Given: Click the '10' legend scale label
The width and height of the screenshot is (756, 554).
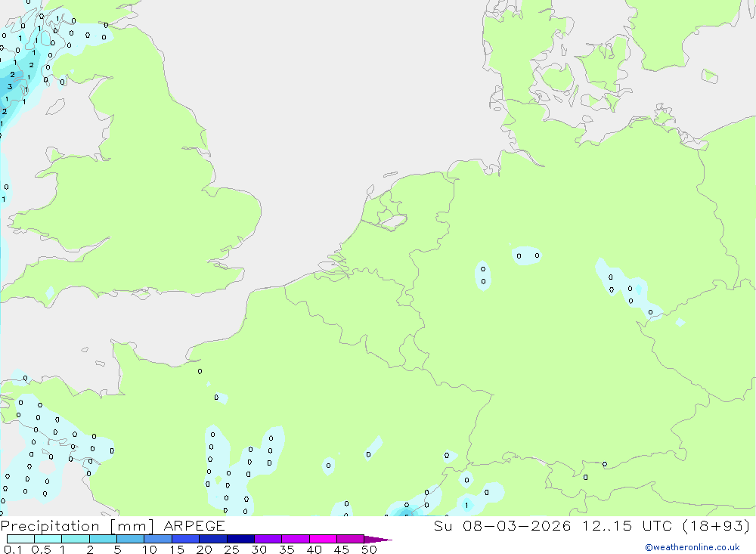Looking at the screenshot, I should [x=150, y=549].
